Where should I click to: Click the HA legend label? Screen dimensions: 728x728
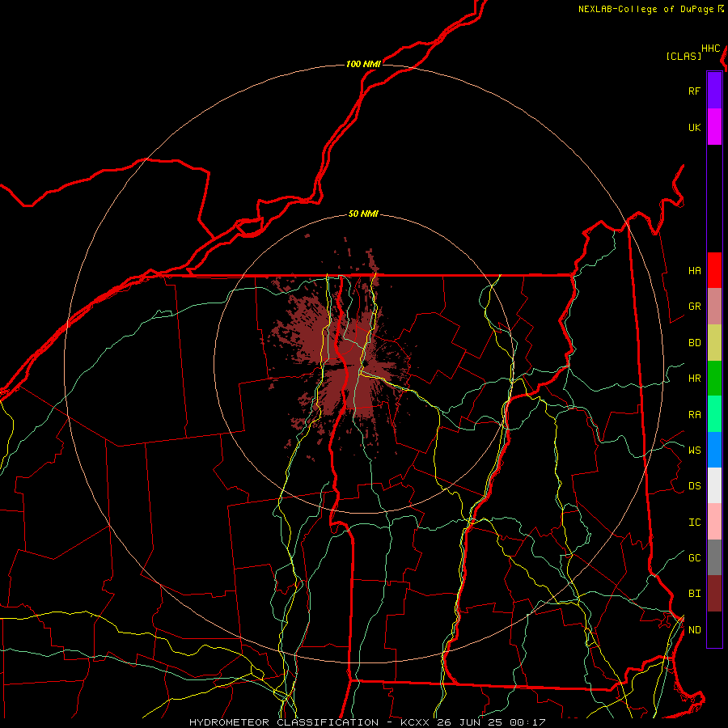coord(694,270)
